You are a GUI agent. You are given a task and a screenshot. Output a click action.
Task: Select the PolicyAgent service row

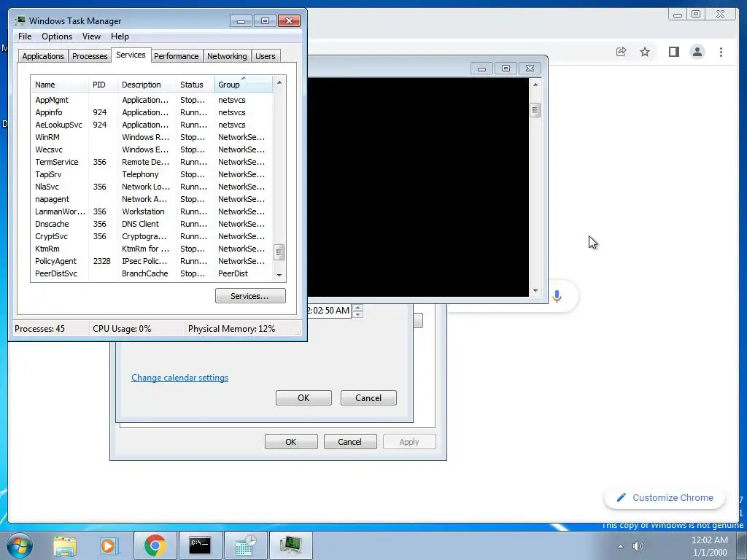click(x=152, y=261)
